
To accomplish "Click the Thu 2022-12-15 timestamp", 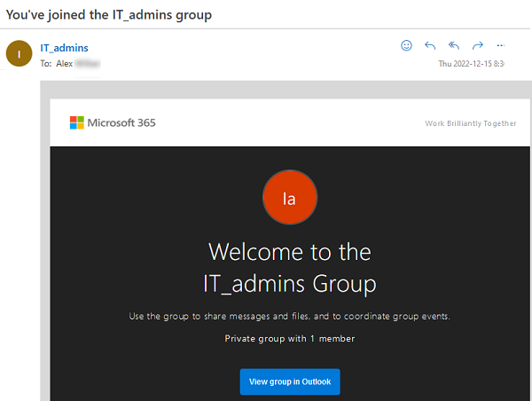I will [471, 64].
